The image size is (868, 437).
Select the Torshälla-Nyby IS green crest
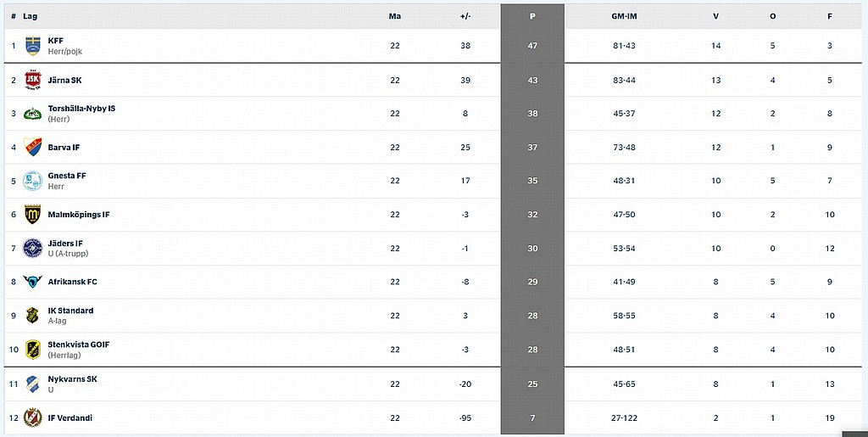click(x=33, y=114)
